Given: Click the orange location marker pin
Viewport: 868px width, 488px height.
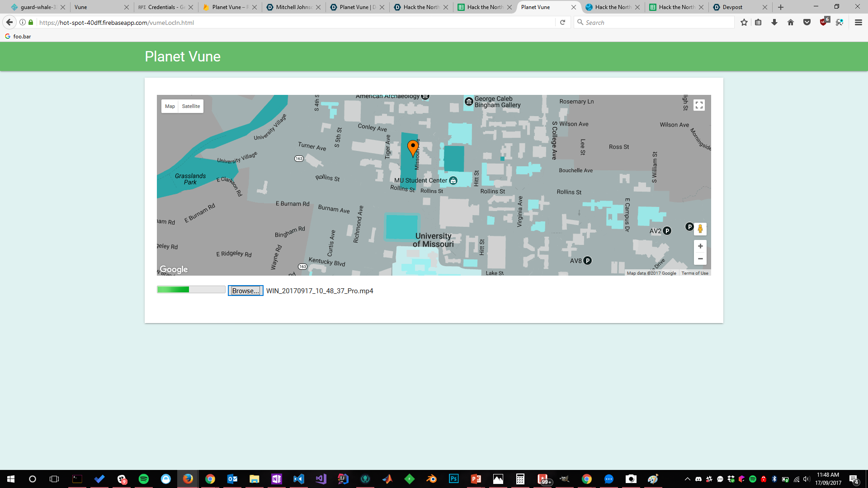Looking at the screenshot, I should tap(412, 147).
